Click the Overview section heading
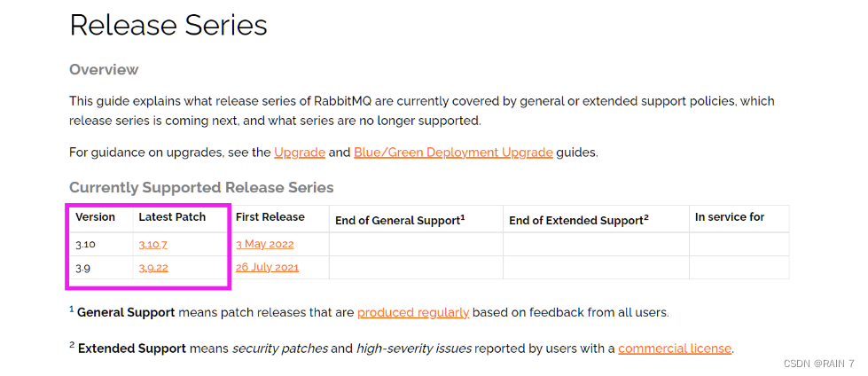The width and height of the screenshot is (868, 376). point(104,69)
